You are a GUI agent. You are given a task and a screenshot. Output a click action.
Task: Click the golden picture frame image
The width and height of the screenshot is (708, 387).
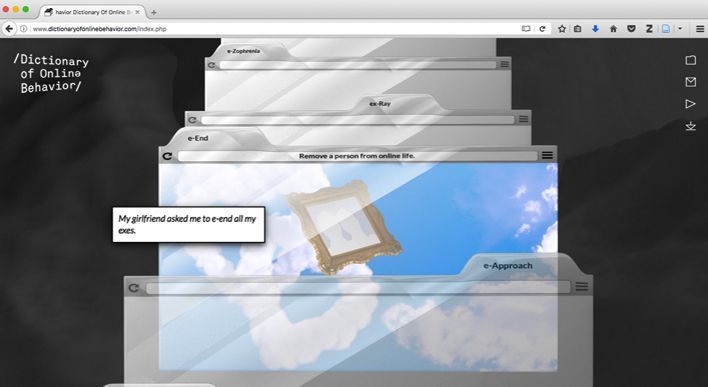[x=344, y=227]
